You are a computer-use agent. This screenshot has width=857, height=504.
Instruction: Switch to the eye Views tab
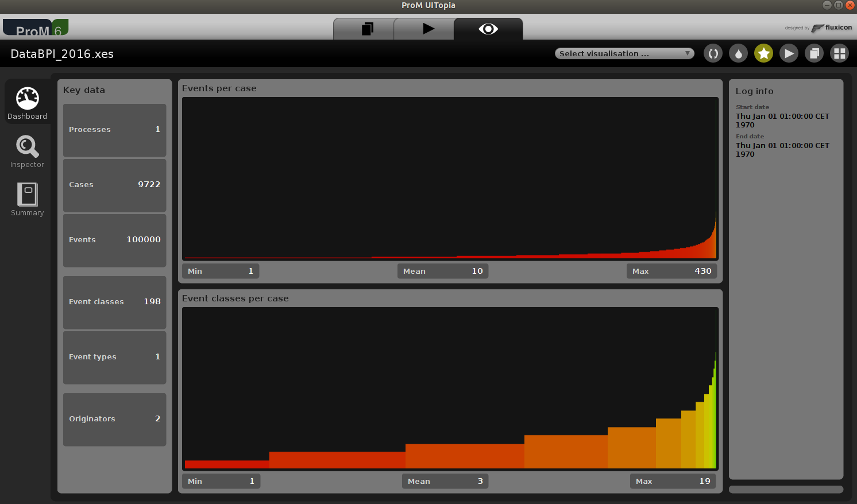488,29
